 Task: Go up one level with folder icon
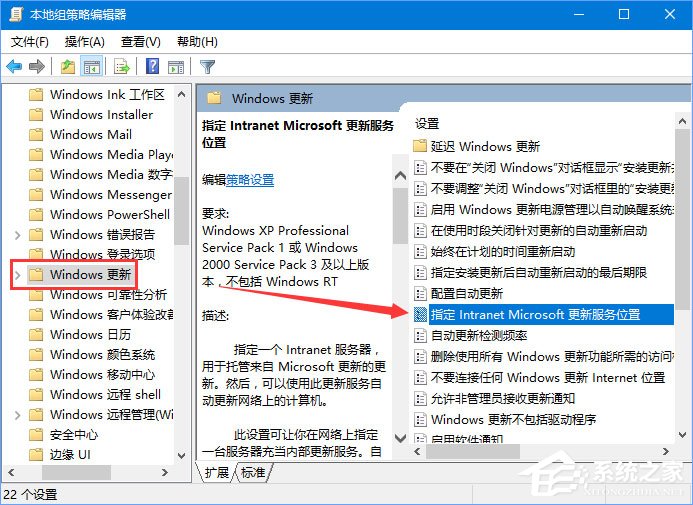pos(68,67)
